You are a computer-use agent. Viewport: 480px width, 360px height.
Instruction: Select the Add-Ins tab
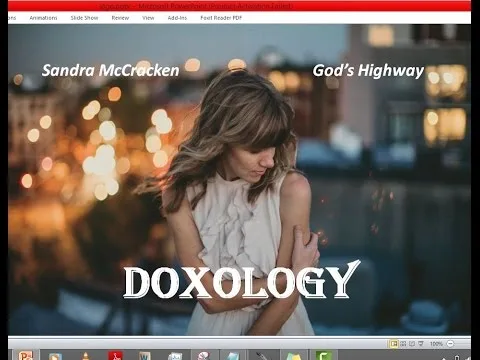[x=177, y=18]
